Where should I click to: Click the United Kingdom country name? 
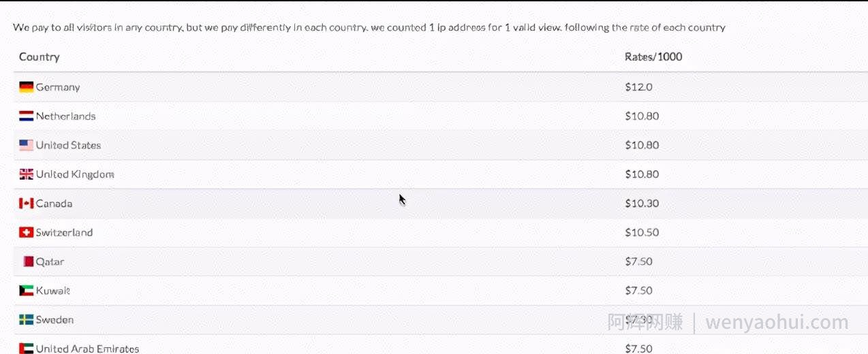(x=75, y=174)
